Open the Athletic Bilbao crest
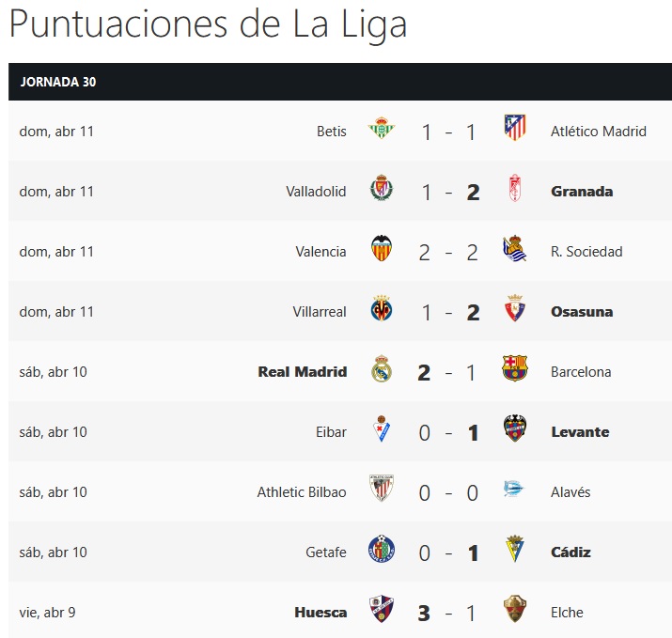Screen dimensions: 672x638 381,488
